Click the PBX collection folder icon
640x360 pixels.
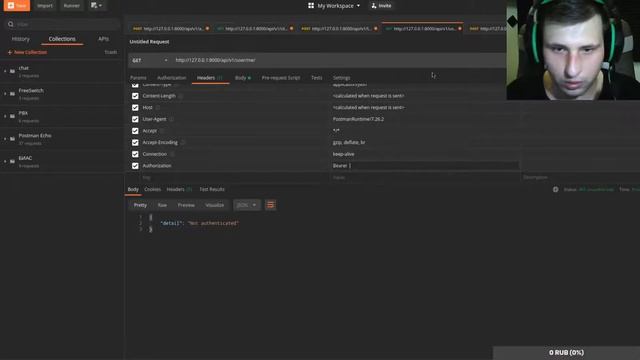point(12,116)
